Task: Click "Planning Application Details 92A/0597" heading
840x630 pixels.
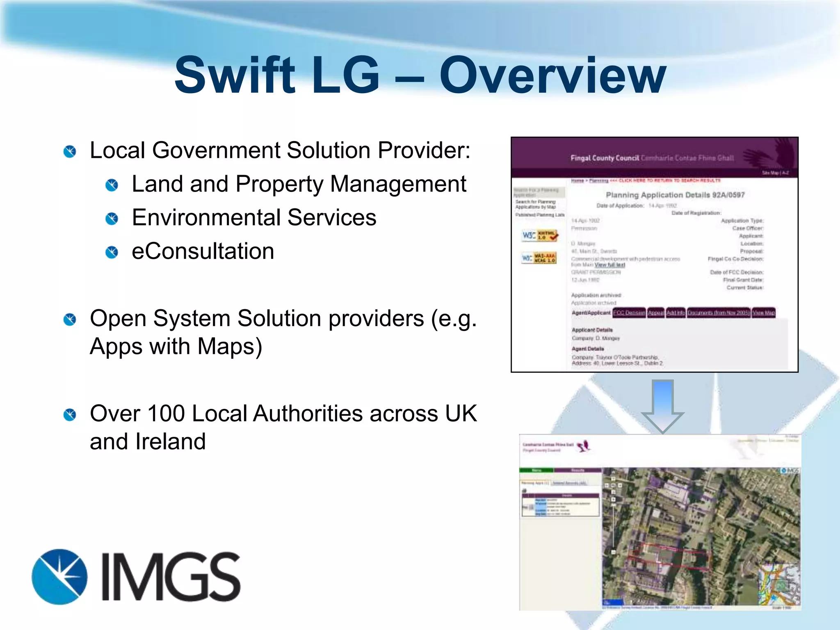Action: (x=675, y=195)
